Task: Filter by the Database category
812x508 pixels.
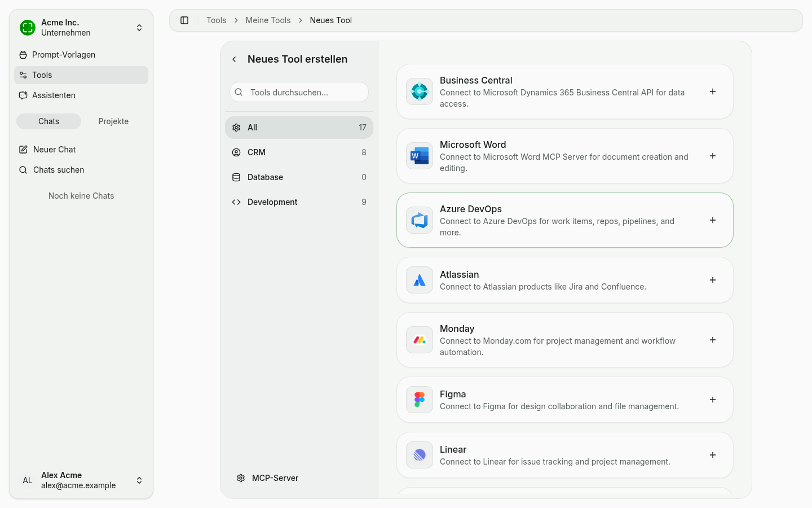Action: coord(299,177)
